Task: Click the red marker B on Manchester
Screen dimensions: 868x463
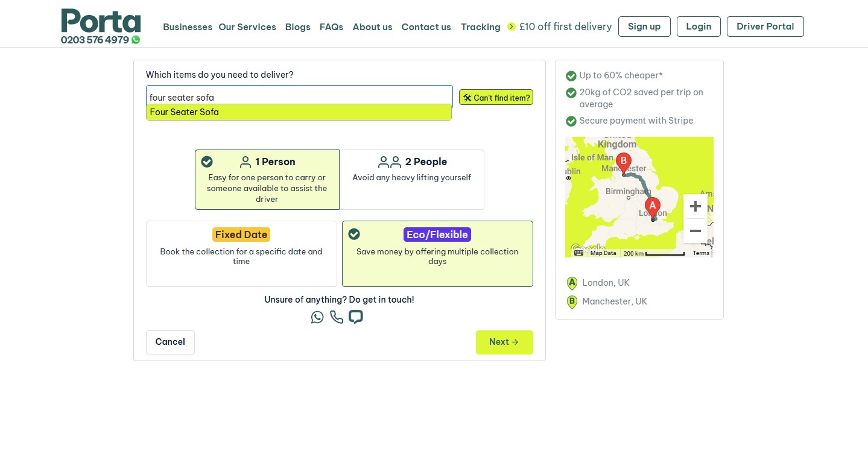Action: [x=623, y=163]
